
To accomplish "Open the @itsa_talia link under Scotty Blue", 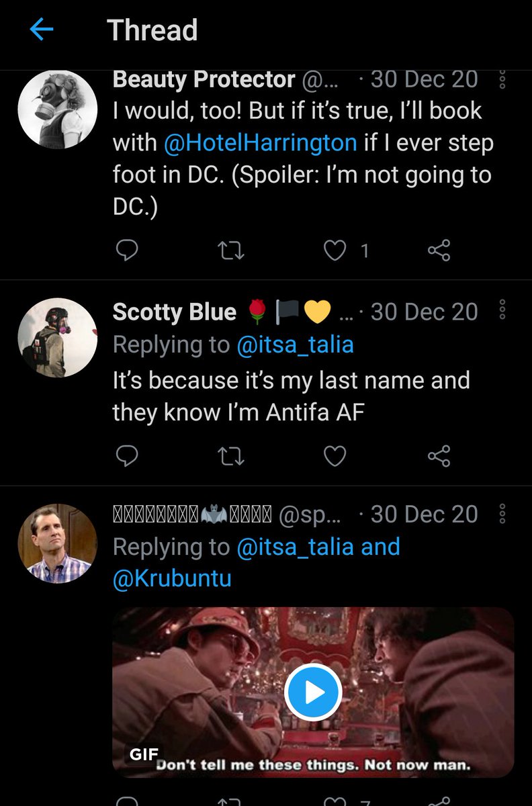I will (295, 345).
